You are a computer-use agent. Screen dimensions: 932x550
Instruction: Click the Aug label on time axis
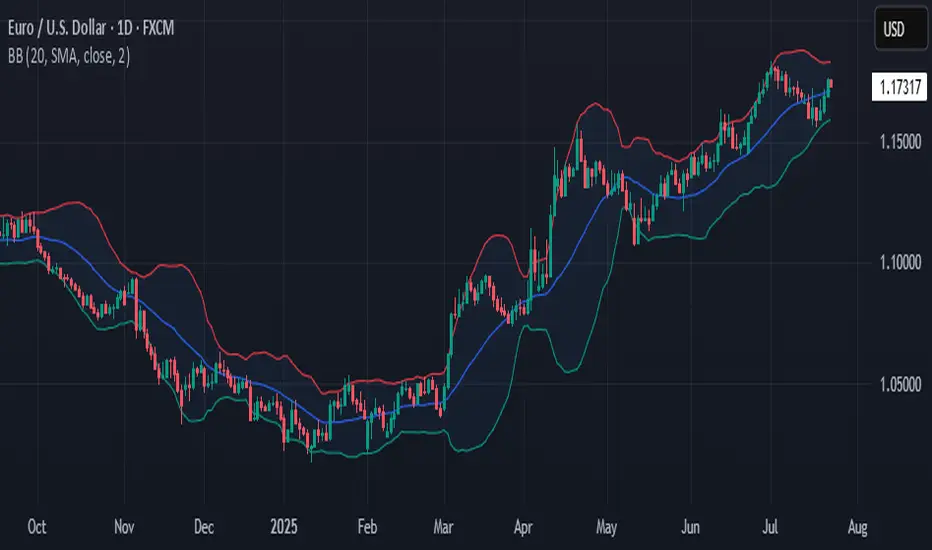[x=858, y=527]
